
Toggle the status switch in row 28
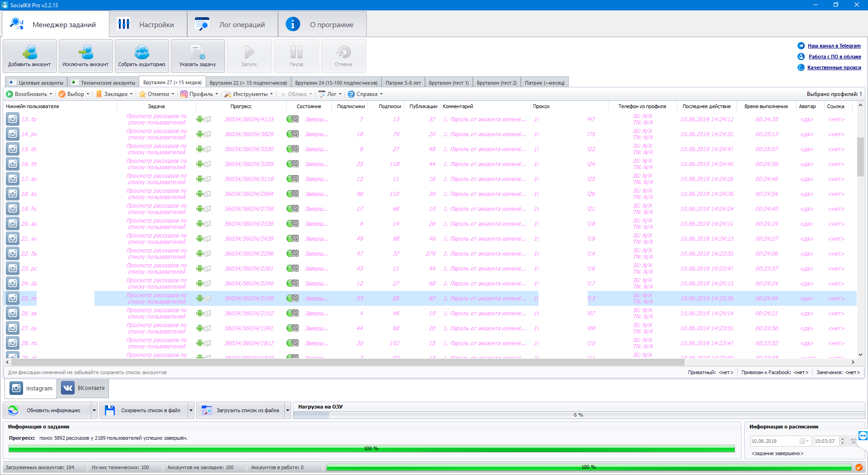[x=293, y=343]
